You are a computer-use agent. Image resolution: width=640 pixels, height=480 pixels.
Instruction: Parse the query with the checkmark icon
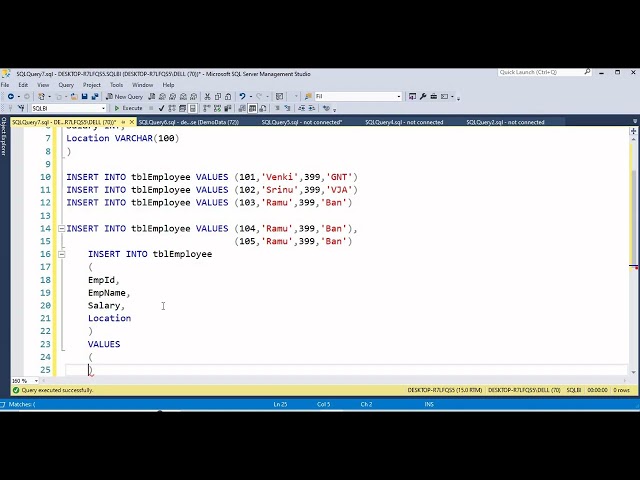tap(161, 108)
